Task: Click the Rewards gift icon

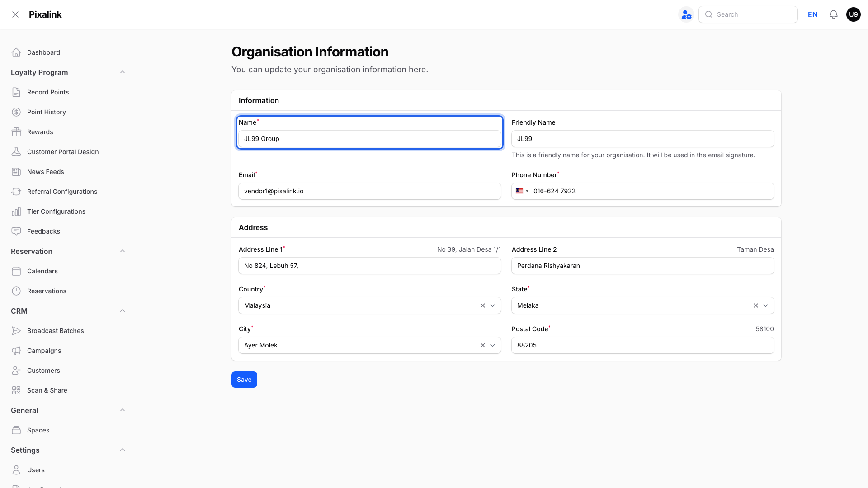Action: [16, 132]
